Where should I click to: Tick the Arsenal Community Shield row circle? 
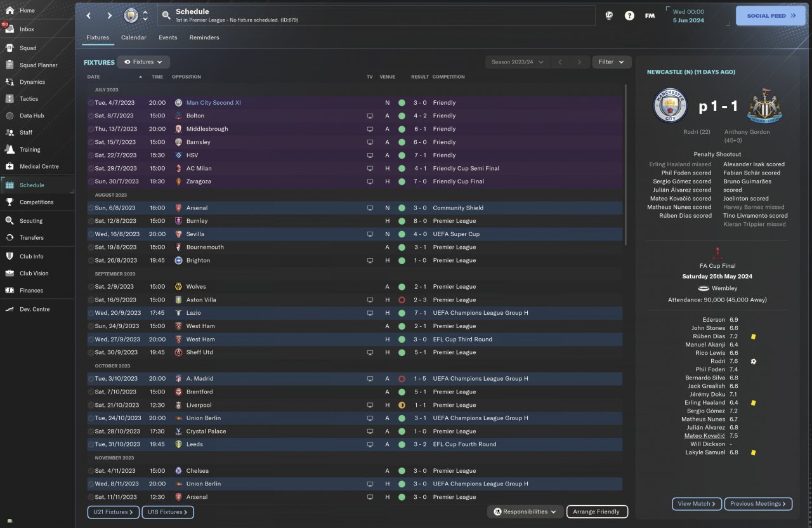coord(91,208)
